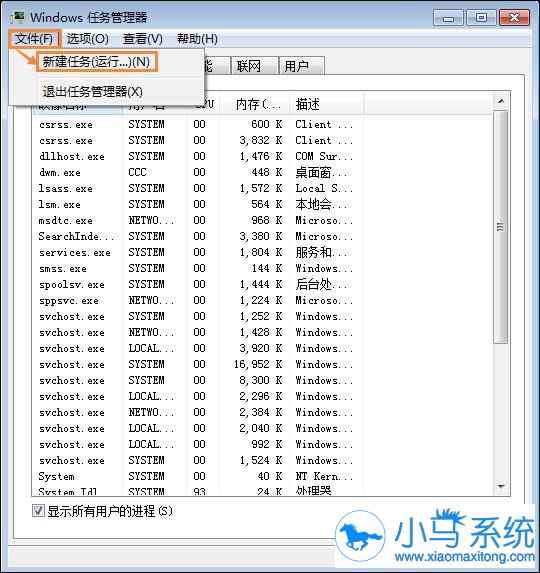Click the Task Manager title bar icon
The image size is (540, 573).
(18, 17)
